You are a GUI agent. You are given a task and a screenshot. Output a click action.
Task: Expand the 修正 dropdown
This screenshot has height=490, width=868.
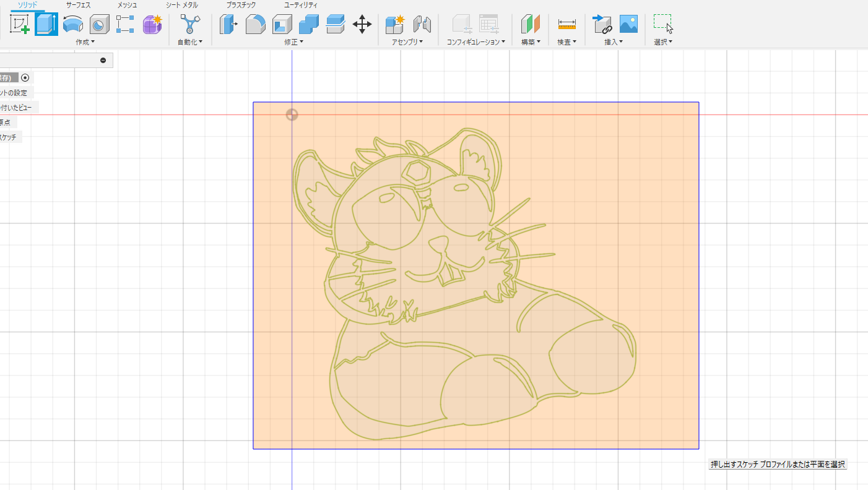click(294, 42)
